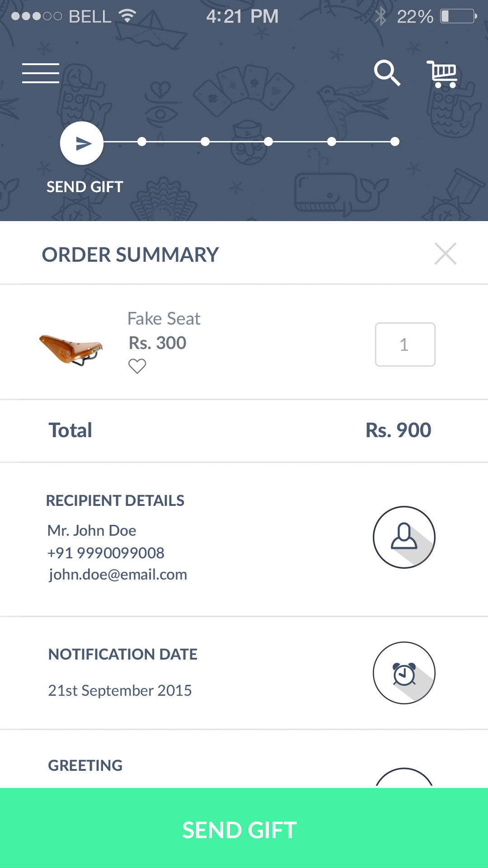This screenshot has width=488, height=868.
Task: Select the third progress step dot
Action: tap(205, 142)
